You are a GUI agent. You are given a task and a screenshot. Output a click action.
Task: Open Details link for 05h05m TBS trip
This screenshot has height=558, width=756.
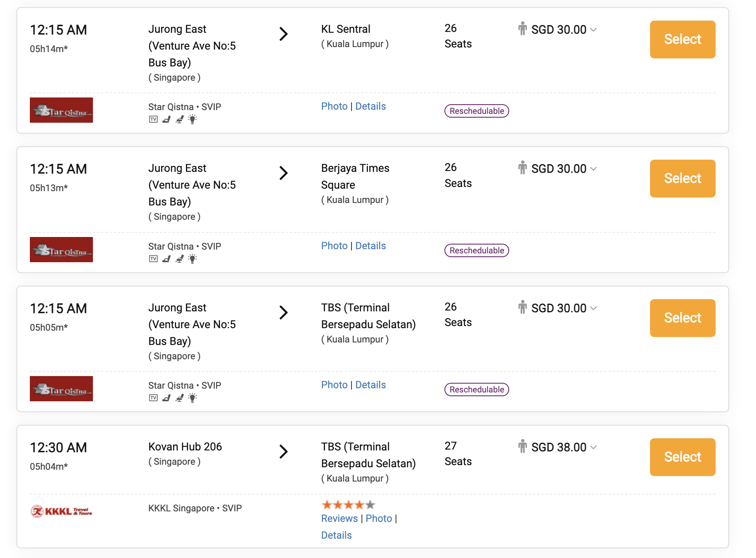[370, 385]
